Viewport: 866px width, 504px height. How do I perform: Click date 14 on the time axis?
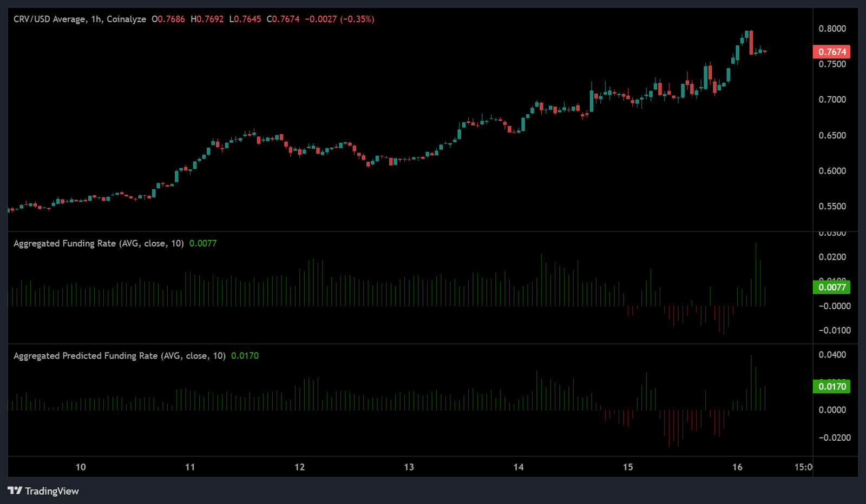519,467
